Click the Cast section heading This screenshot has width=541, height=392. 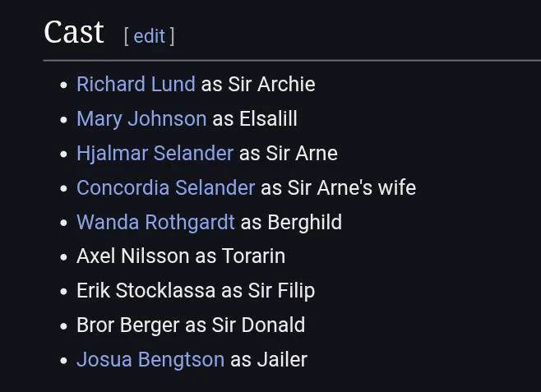click(74, 32)
